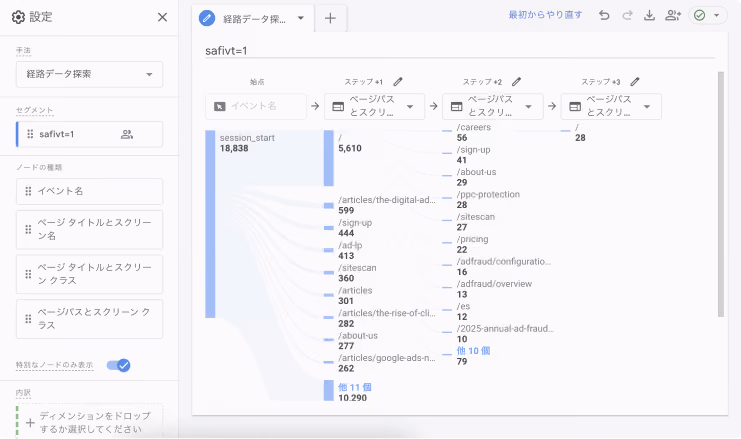Edit step +1 with pencil icon
The height and width of the screenshot is (439, 741).
pyautogui.click(x=398, y=82)
